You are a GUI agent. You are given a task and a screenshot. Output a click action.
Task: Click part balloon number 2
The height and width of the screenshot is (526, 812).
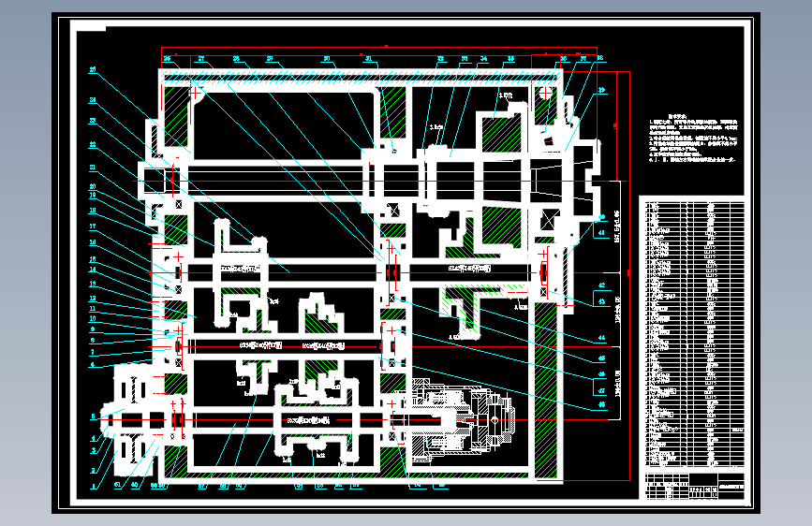coord(94,471)
